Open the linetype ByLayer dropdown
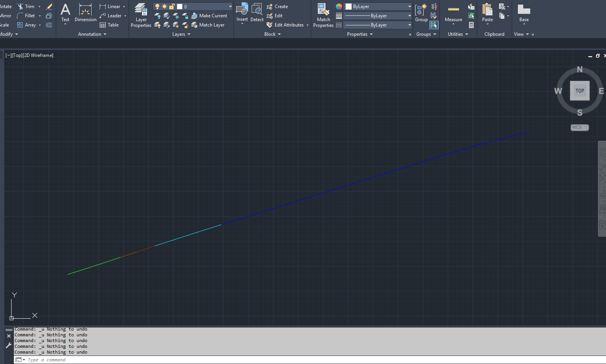The height and width of the screenshot is (364, 606). pyautogui.click(x=378, y=25)
